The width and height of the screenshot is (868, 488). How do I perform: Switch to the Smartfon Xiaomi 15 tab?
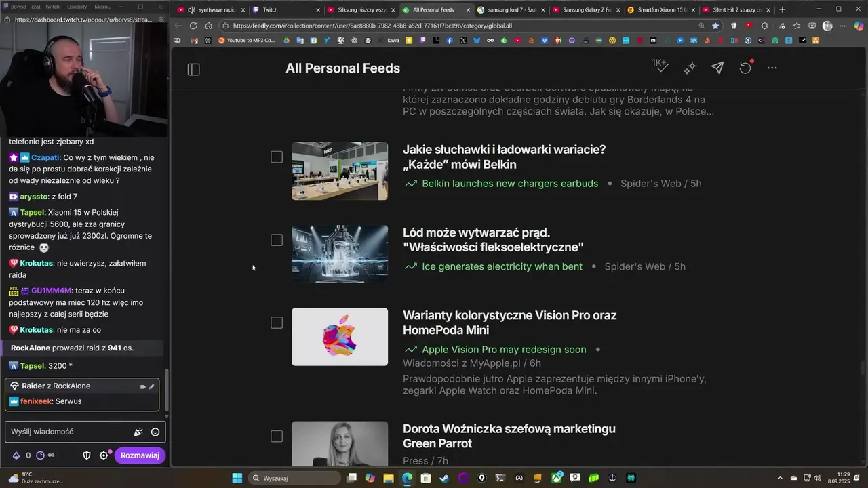click(660, 9)
